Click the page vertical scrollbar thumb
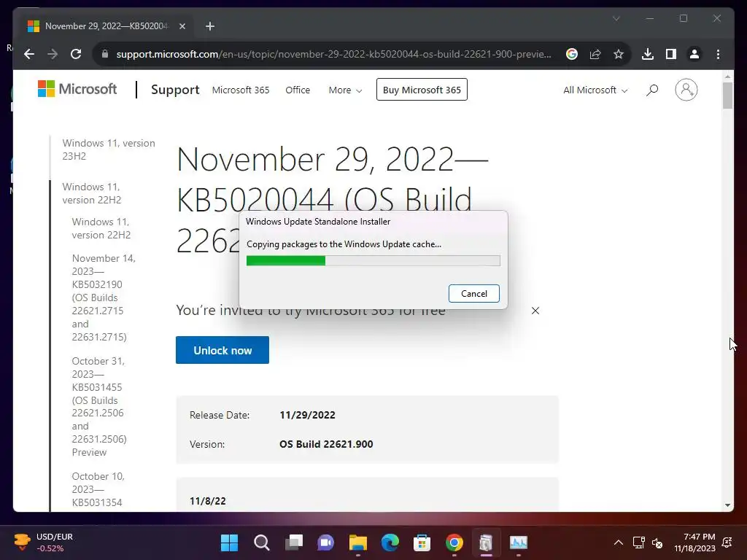The image size is (747, 560). (727, 96)
